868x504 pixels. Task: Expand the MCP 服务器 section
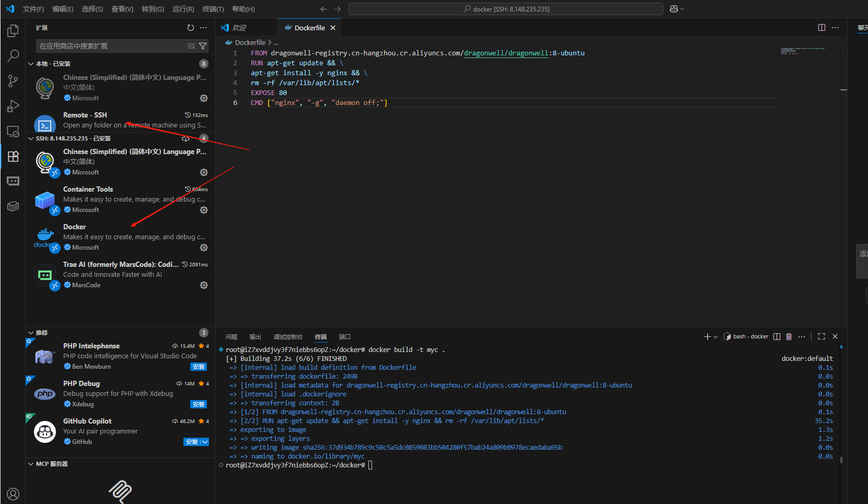[x=30, y=463]
